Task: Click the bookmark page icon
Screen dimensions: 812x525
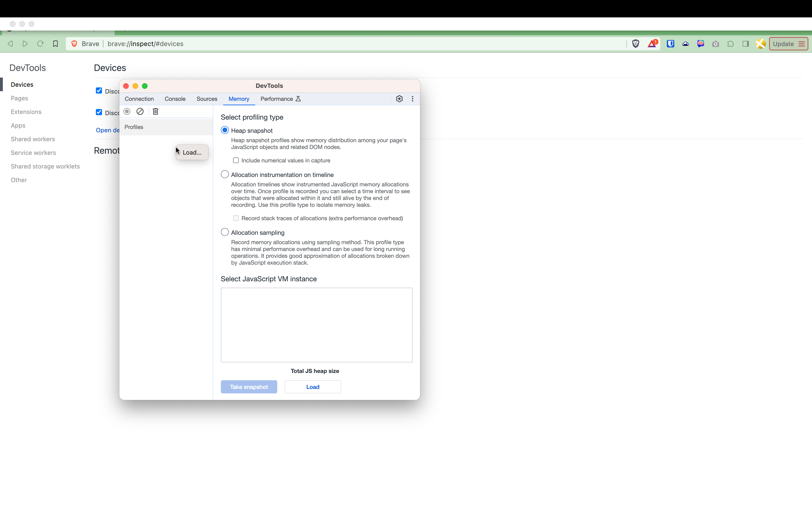Action: click(55, 44)
